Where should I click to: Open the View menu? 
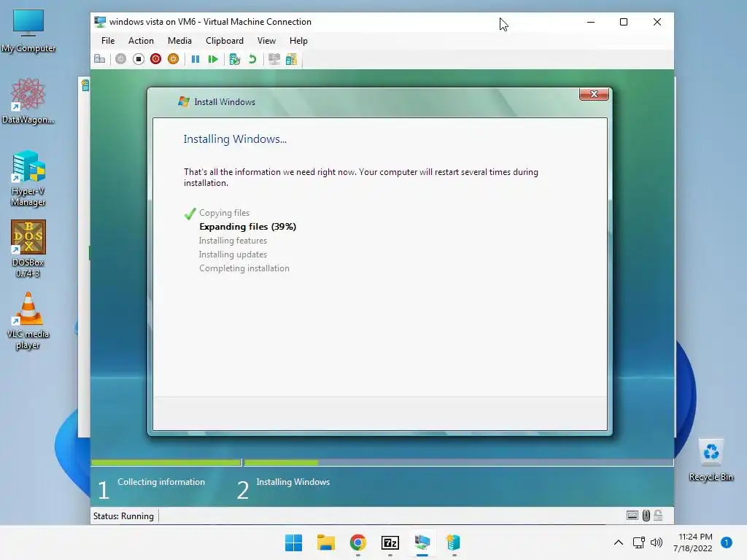click(x=266, y=41)
